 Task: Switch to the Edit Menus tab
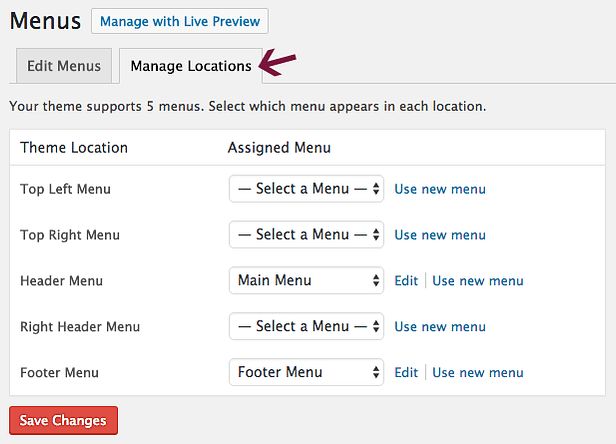(64, 66)
